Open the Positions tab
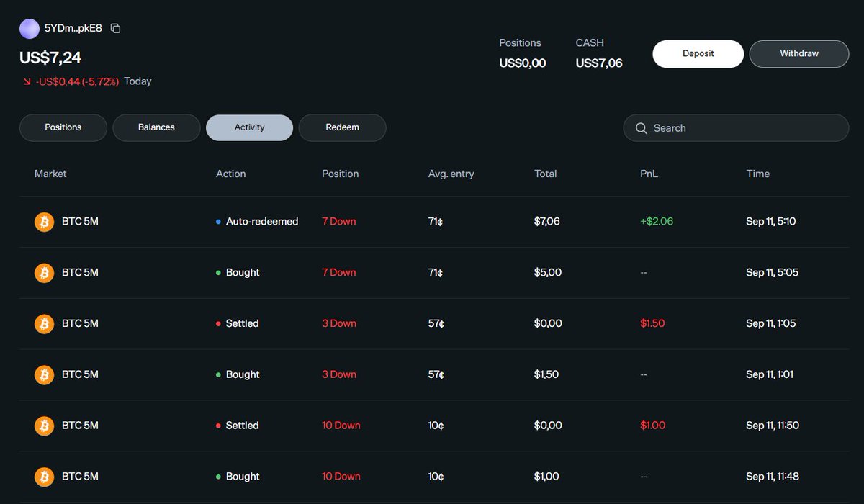The width and height of the screenshot is (864, 504). (x=63, y=127)
